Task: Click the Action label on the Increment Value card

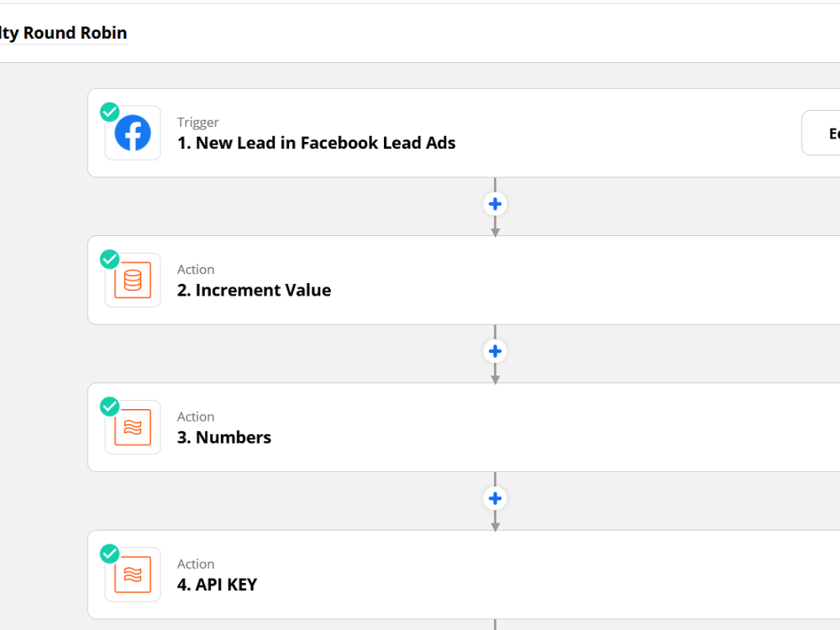Action: click(196, 269)
